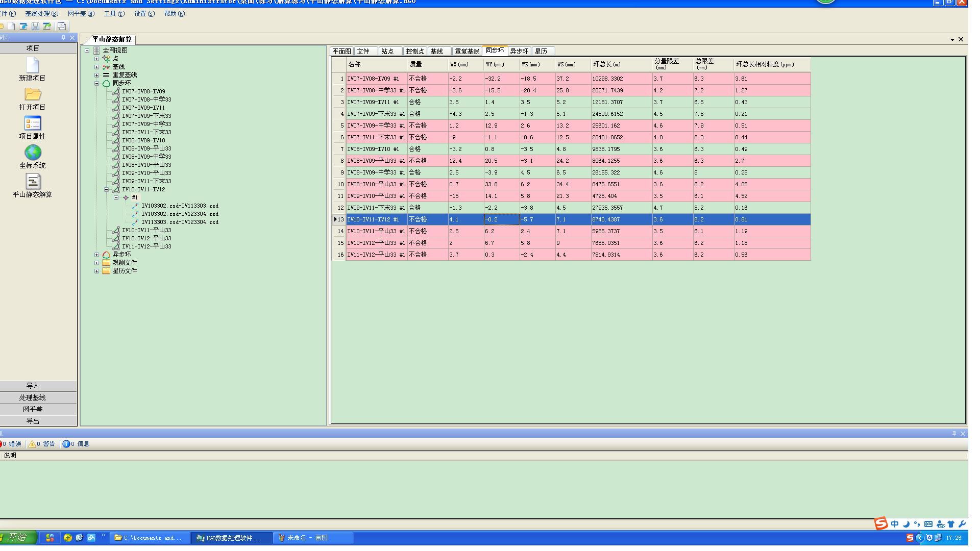Click the save floppy disk toolbar icon

pos(35,26)
